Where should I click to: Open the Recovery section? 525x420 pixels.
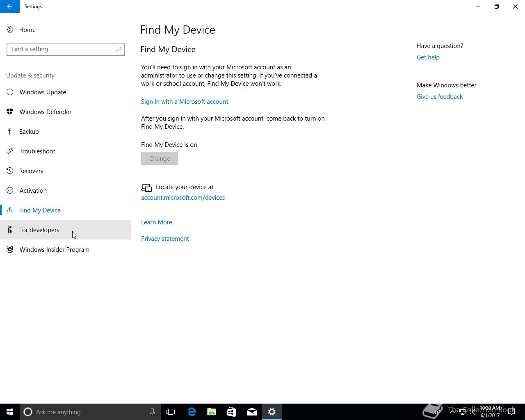pos(66,171)
